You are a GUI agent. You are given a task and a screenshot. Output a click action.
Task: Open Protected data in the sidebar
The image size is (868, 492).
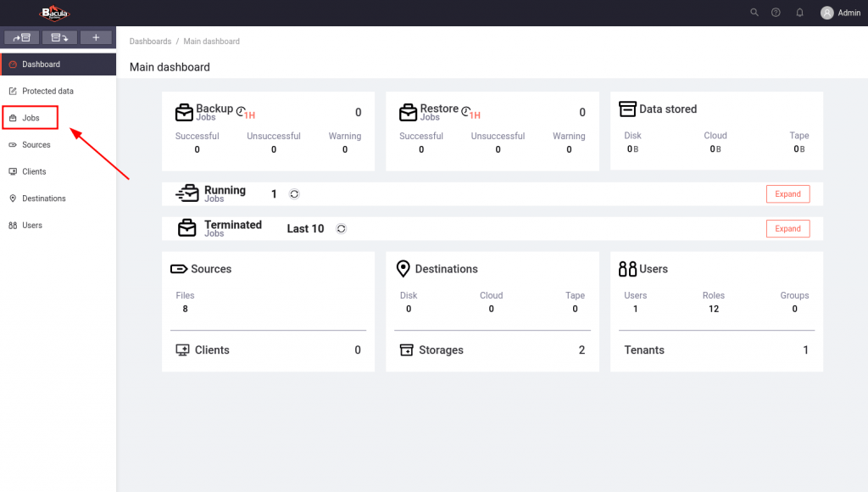tap(47, 91)
